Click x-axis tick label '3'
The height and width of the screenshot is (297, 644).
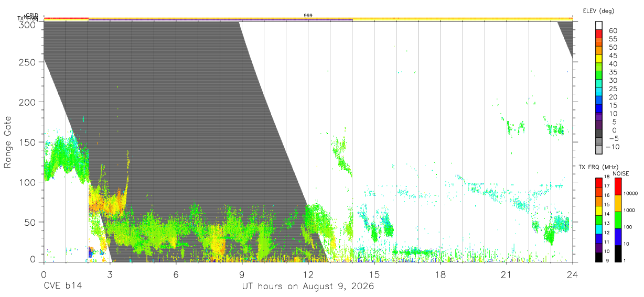click(x=110, y=274)
